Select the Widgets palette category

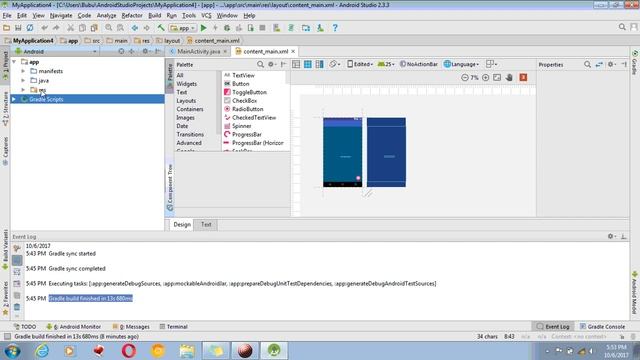coord(187,84)
